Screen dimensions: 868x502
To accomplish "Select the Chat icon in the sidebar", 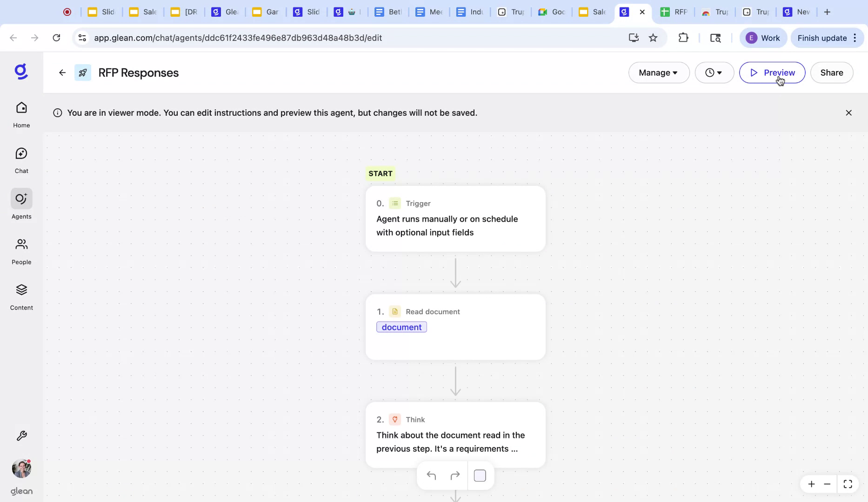I will [x=21, y=158].
